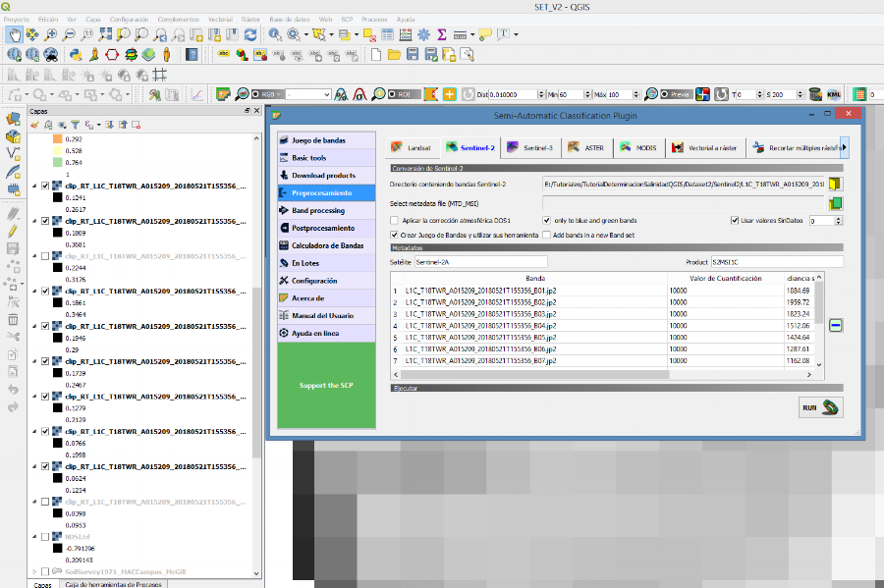Click the yellow abc Labeling icon
Screen dimensions: 884x588
[224, 55]
